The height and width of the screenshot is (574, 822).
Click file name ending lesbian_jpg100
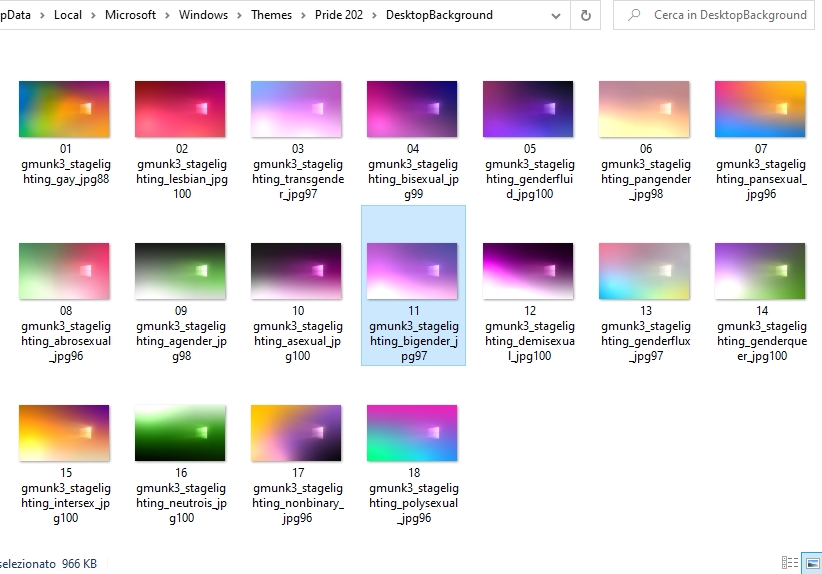coord(181,171)
